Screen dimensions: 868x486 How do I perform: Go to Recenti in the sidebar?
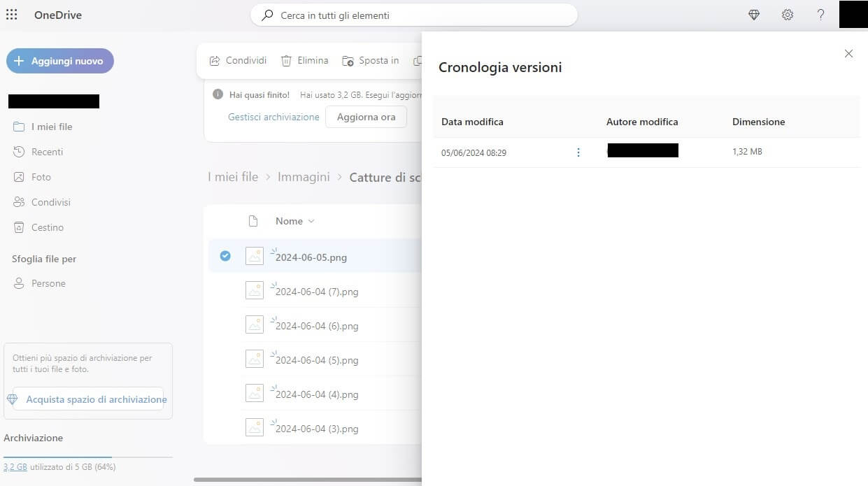click(x=47, y=152)
